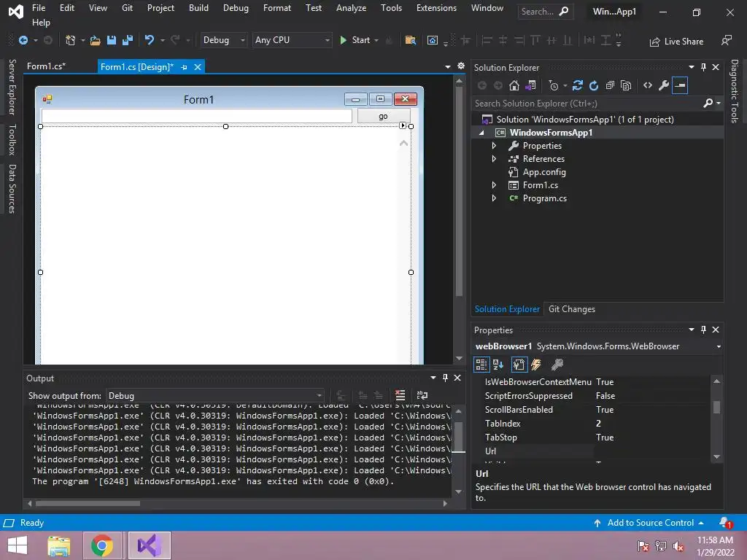Open the webBrowser1 object selector dropdown
Viewport: 747px width, 560px height.
point(719,346)
